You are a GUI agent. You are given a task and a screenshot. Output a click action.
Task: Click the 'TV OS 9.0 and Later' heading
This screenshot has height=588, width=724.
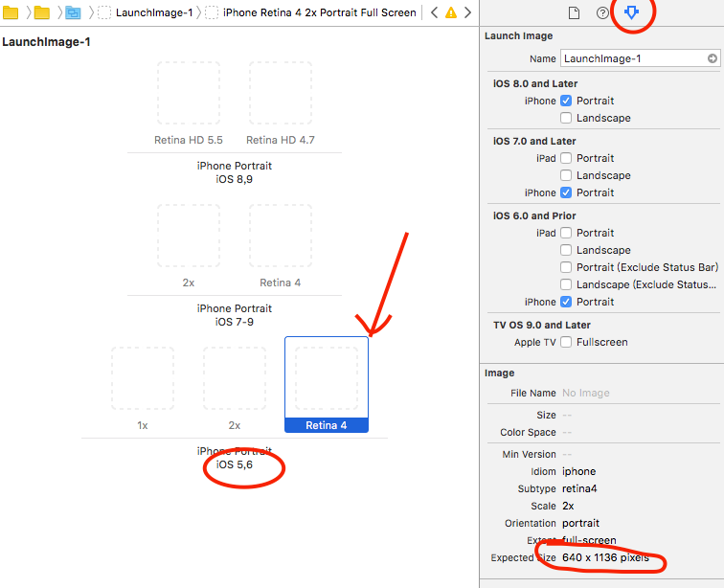point(542,326)
